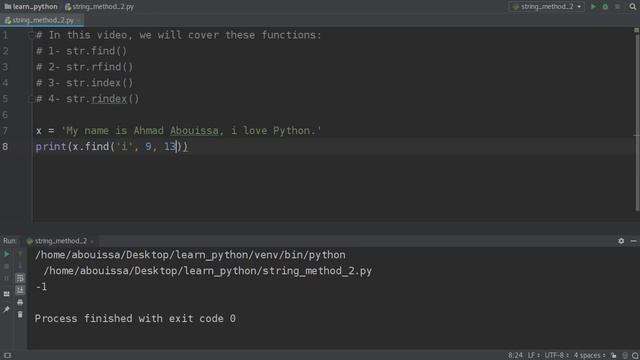The image size is (640, 360).
Task: Open the LF line separator selector
Action: (x=533, y=355)
